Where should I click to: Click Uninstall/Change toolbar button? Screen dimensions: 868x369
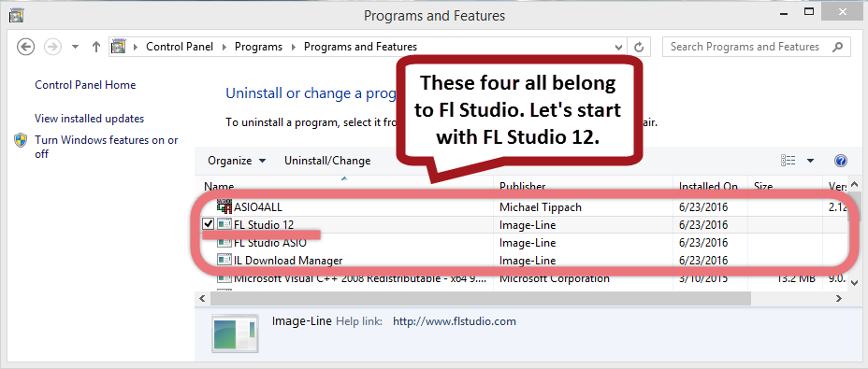[327, 161]
